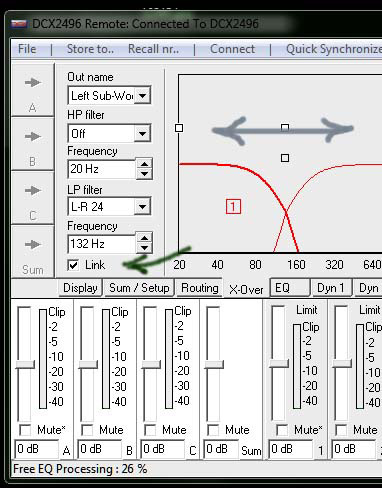This screenshot has width=382, height=488.
Task: Click the LP Frequency 132 Hz field
Action: (102, 244)
